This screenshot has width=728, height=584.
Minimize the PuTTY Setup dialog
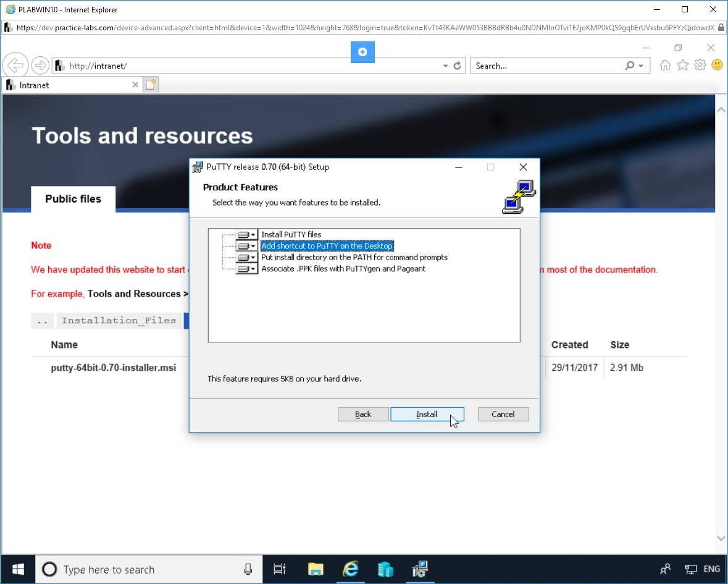point(459,167)
